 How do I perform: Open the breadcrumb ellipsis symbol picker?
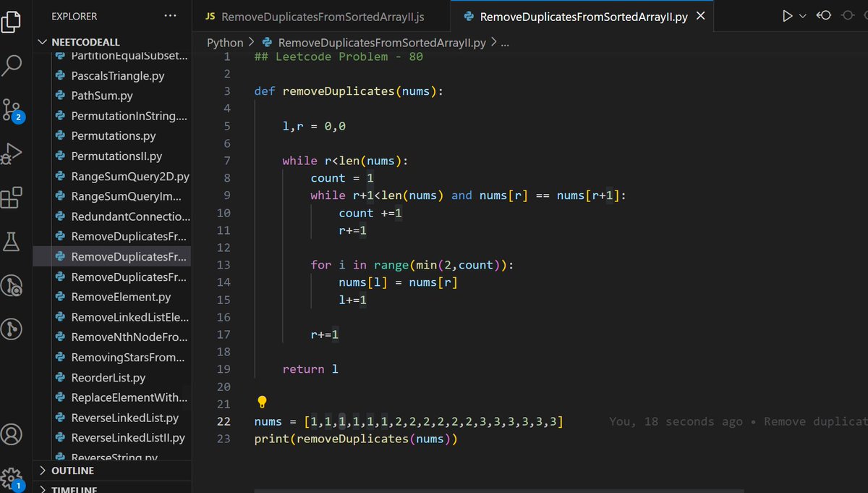click(505, 43)
